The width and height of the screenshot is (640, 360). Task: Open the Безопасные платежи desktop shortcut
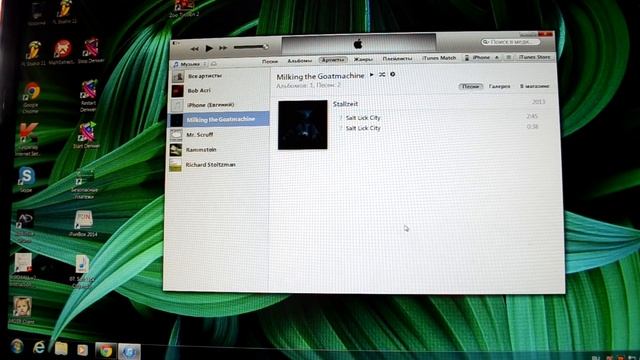click(84, 184)
